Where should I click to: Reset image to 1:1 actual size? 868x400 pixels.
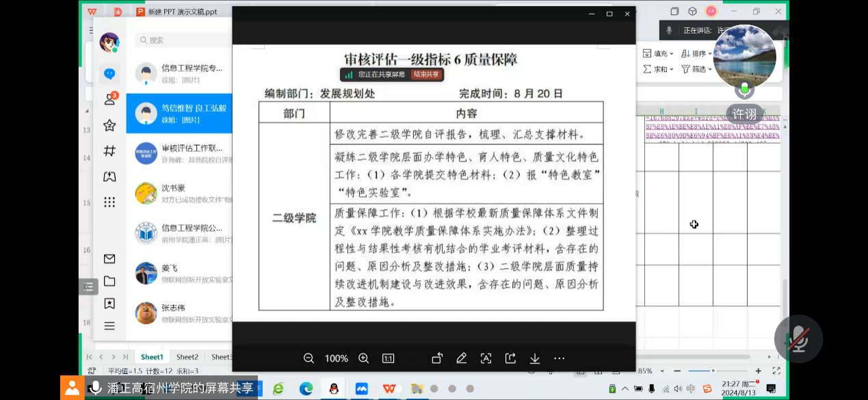[x=388, y=358]
